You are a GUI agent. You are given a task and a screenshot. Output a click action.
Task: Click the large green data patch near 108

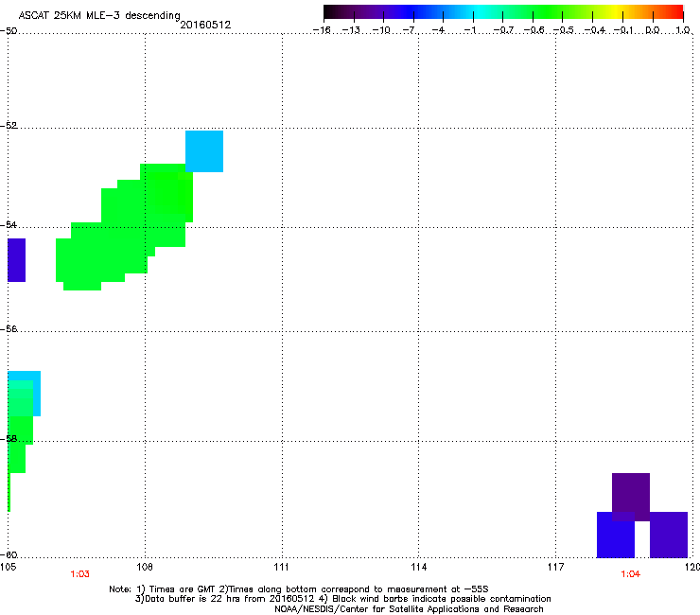point(123,228)
